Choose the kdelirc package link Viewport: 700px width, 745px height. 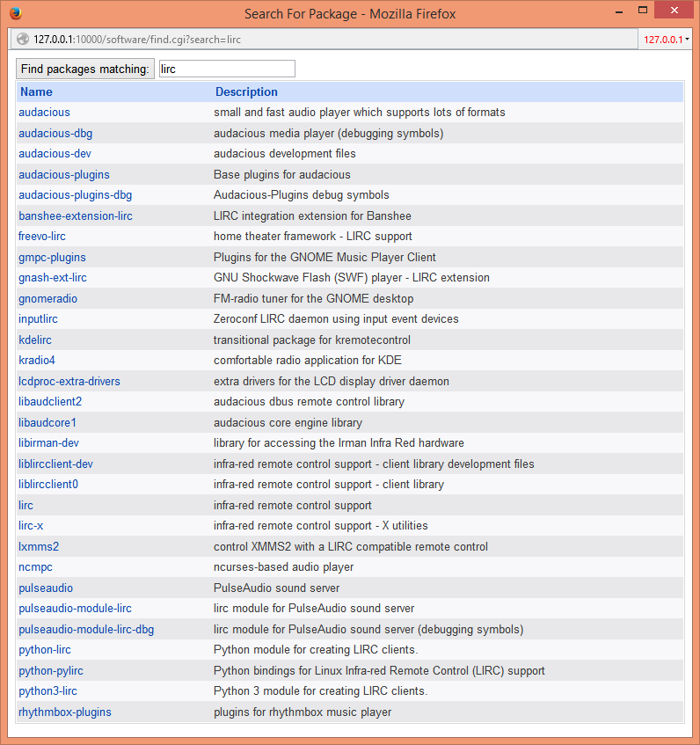pyautogui.click(x=35, y=340)
